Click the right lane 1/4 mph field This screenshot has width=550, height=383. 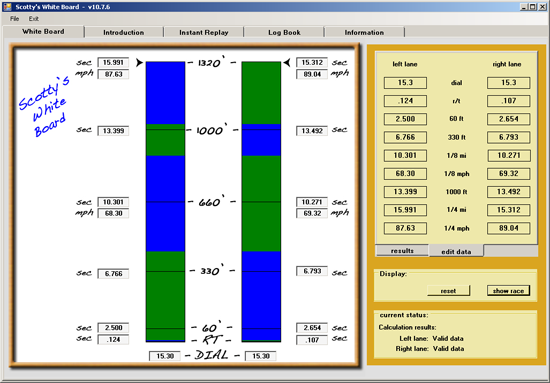point(509,228)
